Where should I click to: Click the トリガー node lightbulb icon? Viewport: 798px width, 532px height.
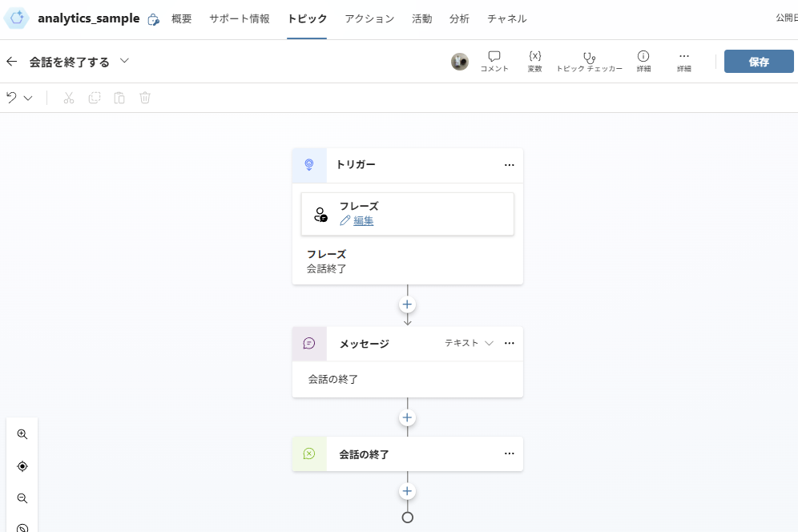[x=309, y=165]
